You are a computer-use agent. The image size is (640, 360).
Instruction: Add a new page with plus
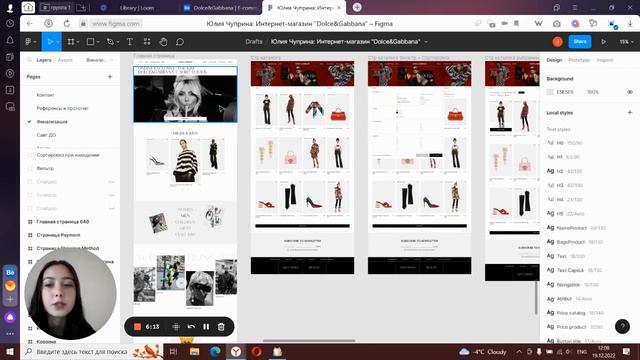click(x=109, y=76)
